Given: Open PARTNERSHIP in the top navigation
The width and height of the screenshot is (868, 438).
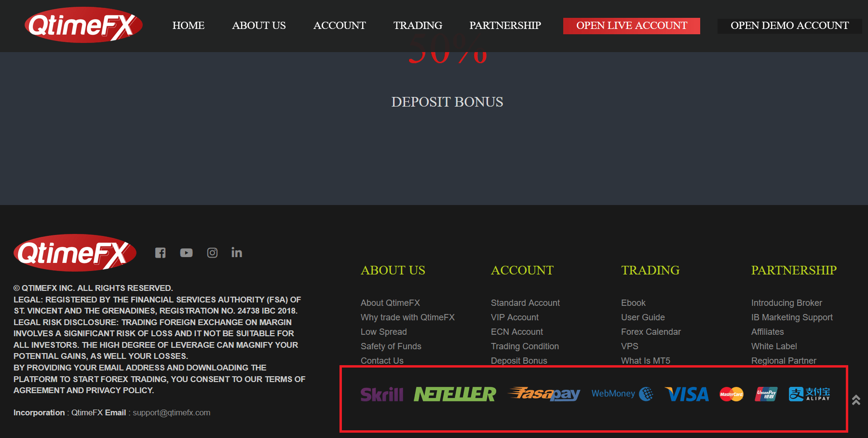Looking at the screenshot, I should point(505,25).
